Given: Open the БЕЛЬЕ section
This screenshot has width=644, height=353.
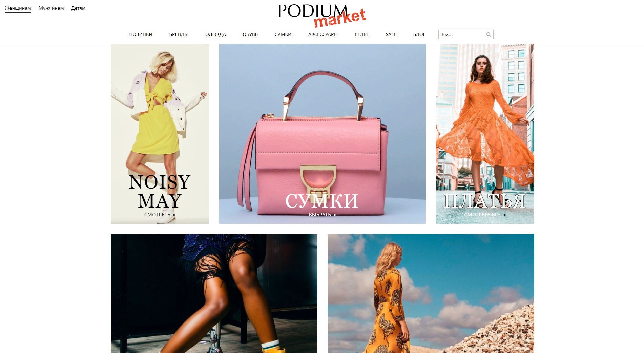Looking at the screenshot, I should click(x=362, y=34).
